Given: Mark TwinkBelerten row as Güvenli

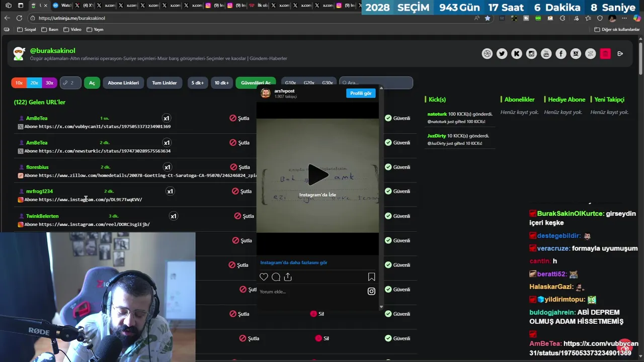Looking at the screenshot, I should [397, 216].
